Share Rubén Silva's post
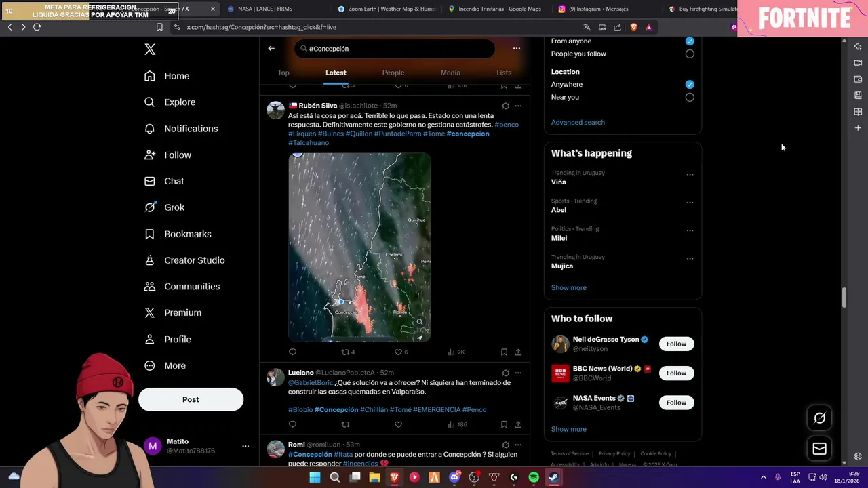 (x=518, y=352)
